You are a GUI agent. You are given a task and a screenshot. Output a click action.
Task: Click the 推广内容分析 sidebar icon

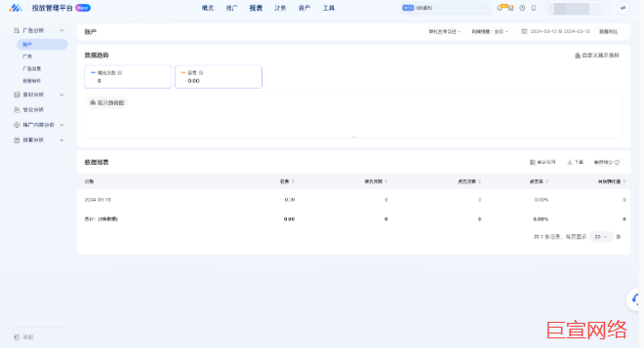[x=17, y=125]
